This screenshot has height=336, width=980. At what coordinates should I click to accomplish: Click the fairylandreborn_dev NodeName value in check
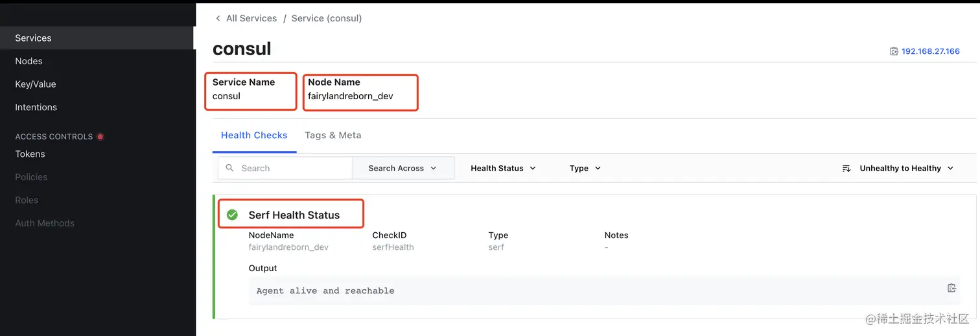pos(288,247)
